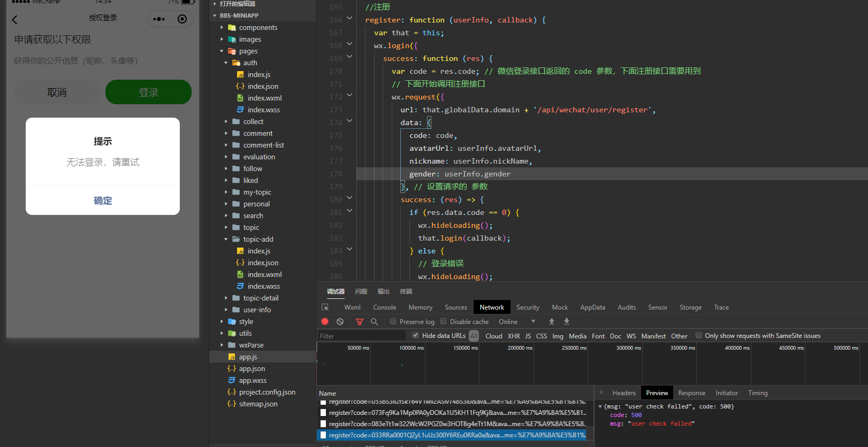Switch to the Console tab
Image resolution: width=868 pixels, height=447 pixels.
pyautogui.click(x=385, y=307)
